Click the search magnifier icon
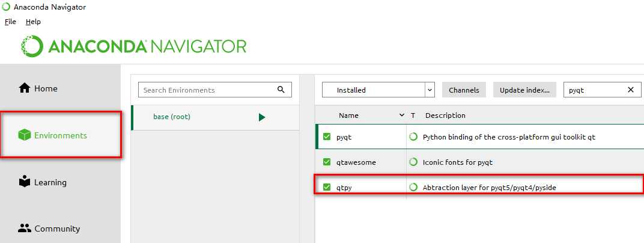 coord(281,90)
